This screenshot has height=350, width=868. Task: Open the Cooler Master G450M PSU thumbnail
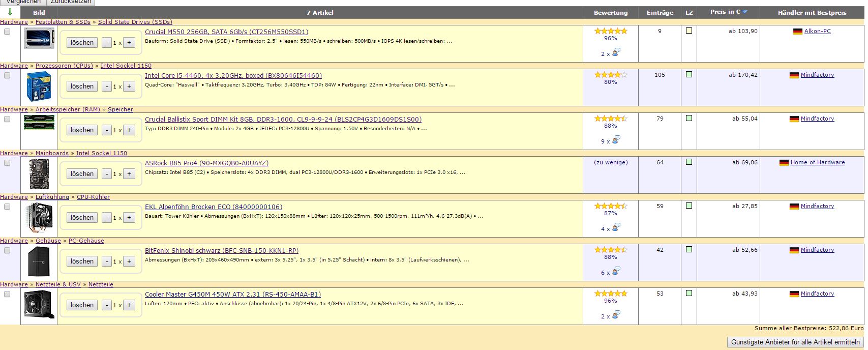(x=39, y=305)
